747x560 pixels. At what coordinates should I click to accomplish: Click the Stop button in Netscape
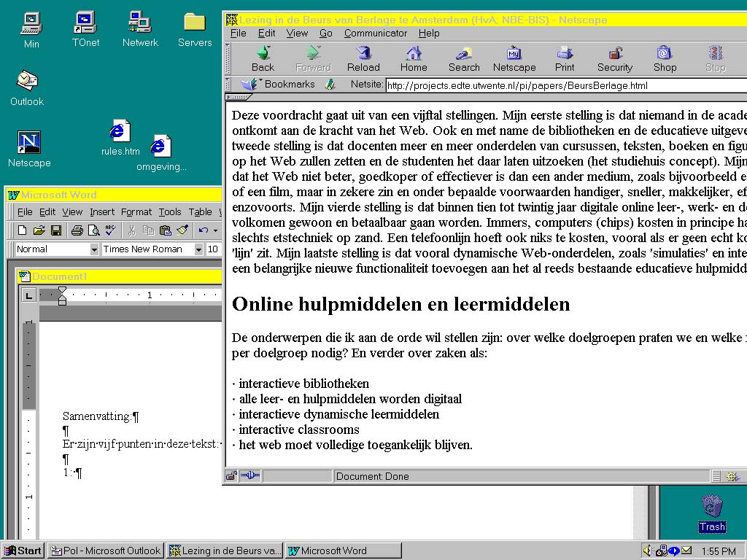coord(716,58)
